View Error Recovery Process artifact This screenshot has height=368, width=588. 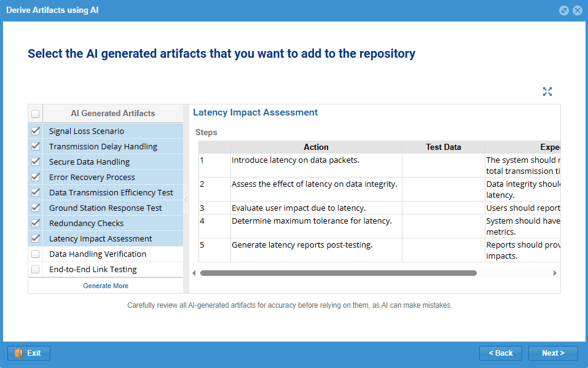[92, 177]
